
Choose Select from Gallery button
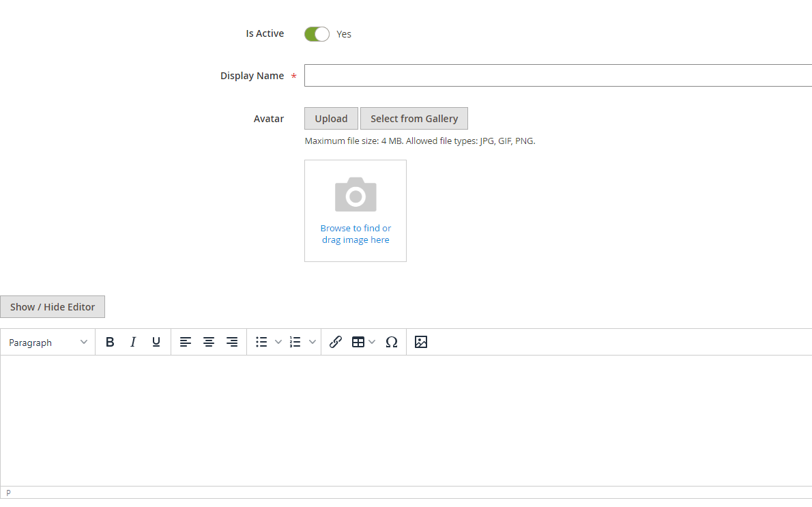414,119
